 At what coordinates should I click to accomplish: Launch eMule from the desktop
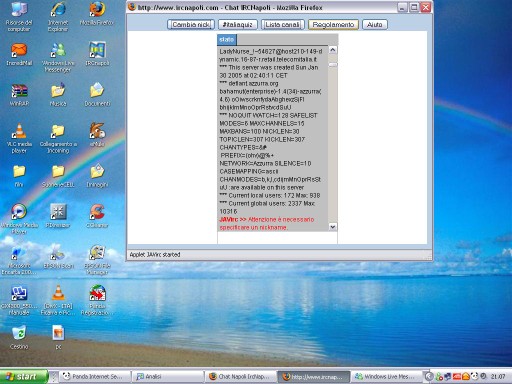tap(97, 135)
